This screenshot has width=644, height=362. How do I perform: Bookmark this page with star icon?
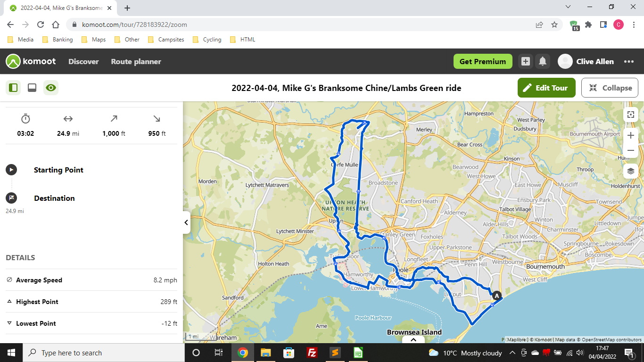click(554, 25)
